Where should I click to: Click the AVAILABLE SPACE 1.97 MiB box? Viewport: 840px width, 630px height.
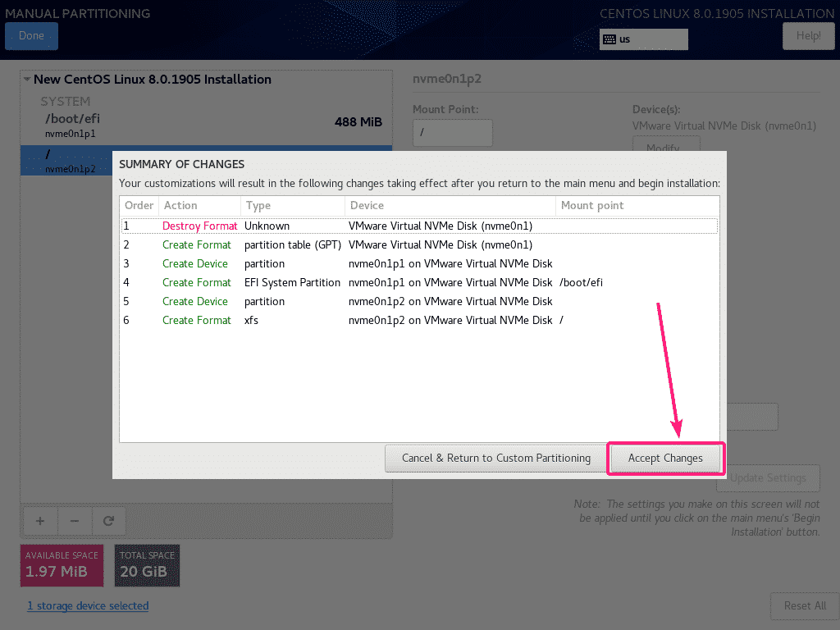pyautogui.click(x=62, y=566)
